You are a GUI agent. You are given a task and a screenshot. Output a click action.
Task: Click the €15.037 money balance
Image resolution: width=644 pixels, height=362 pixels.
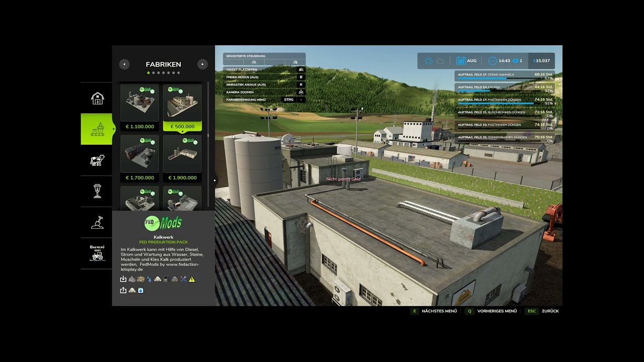542,61
